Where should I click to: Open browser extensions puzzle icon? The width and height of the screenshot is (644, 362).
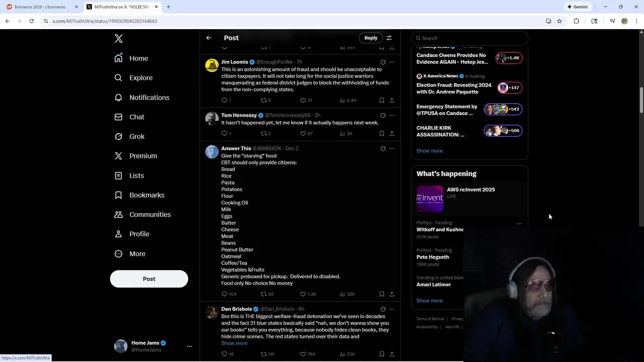(577, 21)
